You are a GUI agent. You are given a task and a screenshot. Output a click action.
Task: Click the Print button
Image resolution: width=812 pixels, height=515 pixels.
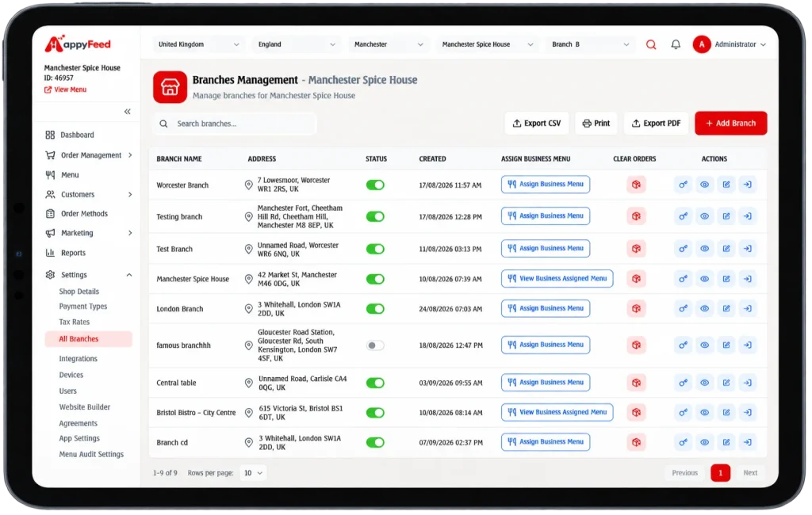(x=596, y=123)
